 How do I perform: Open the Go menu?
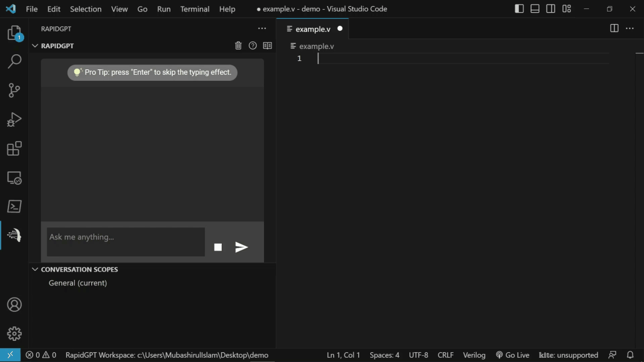pyautogui.click(x=143, y=8)
